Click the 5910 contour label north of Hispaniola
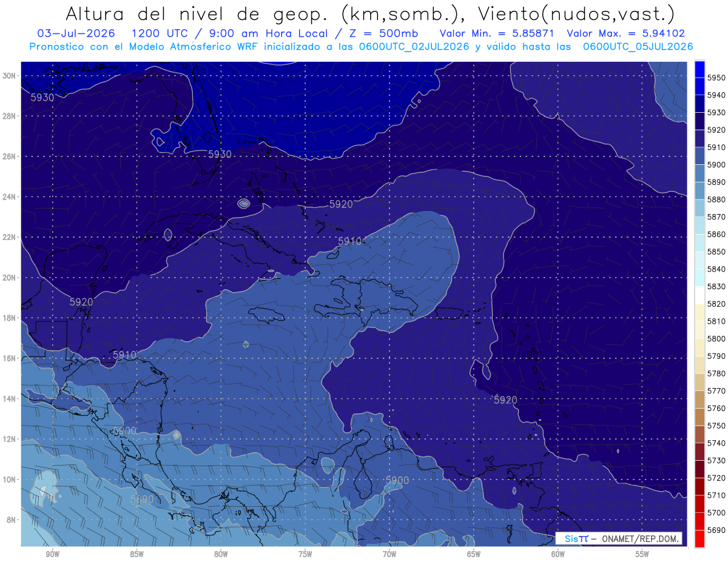This screenshot has width=728, height=562. coord(349,241)
